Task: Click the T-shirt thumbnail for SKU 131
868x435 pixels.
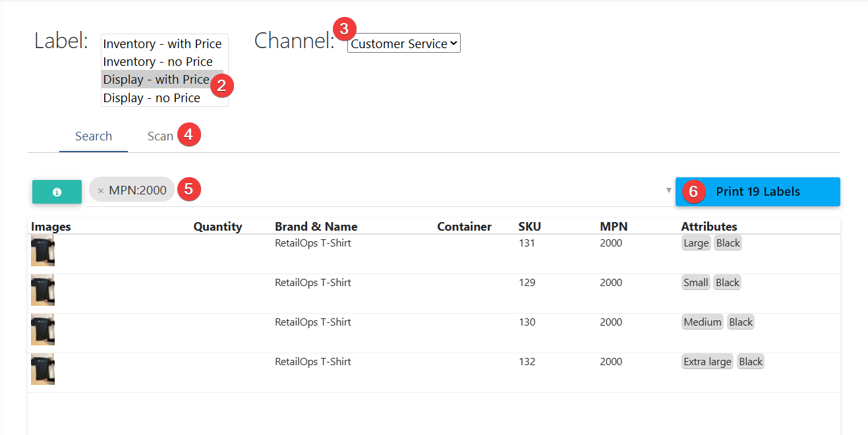Action: [43, 250]
